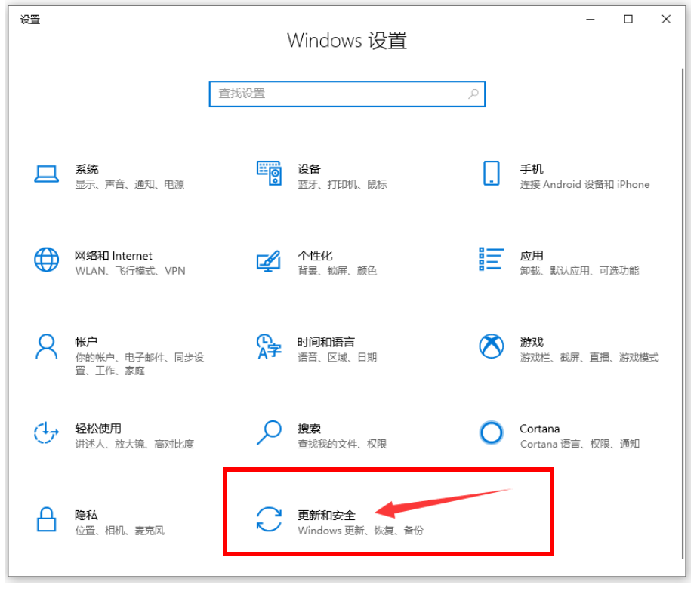Open Devices keyboard and speaker icon
Viewport: 700px width, 591px height.
point(268,174)
